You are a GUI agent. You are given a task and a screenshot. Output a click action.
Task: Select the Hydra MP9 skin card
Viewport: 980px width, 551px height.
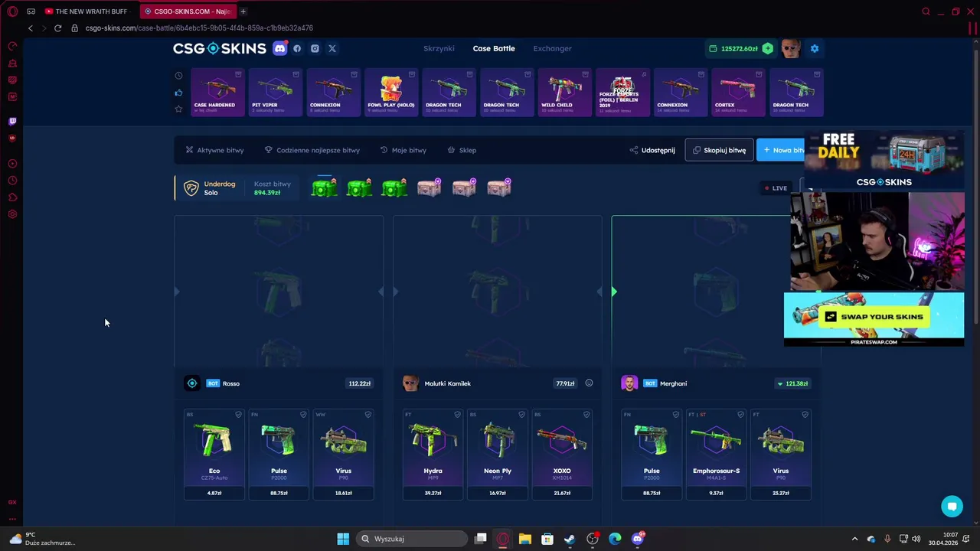[433, 454]
